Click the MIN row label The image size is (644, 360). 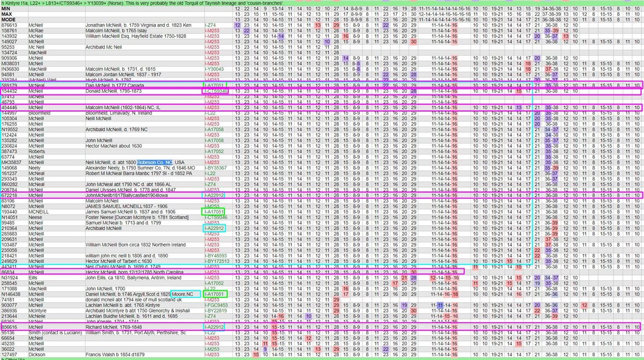(x=7, y=9)
